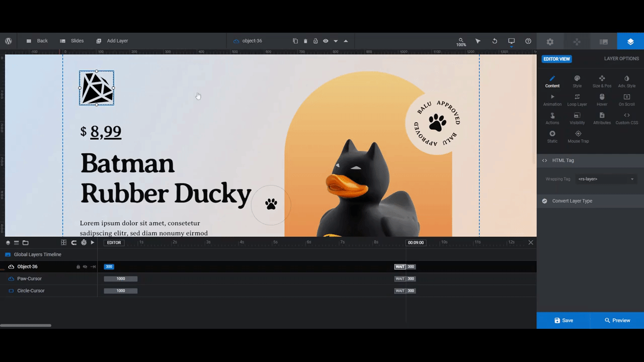Open the Wrapping Tag dropdown

[606, 179]
